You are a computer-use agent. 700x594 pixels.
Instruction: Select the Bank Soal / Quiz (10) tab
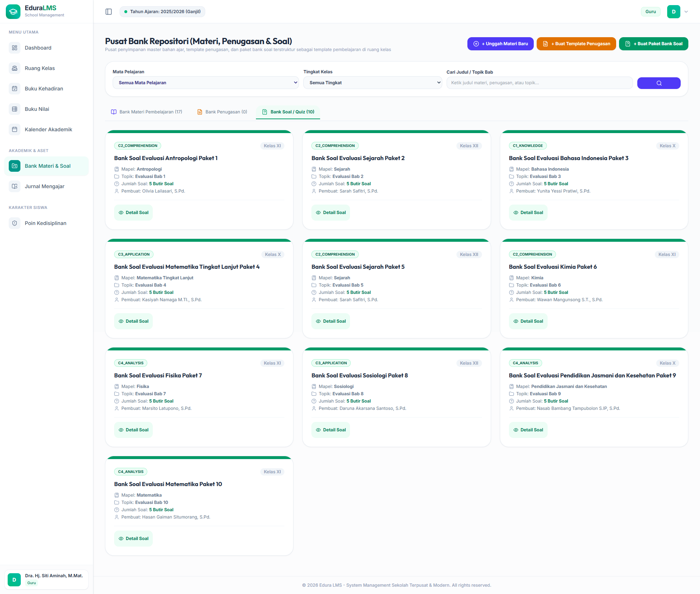(288, 112)
